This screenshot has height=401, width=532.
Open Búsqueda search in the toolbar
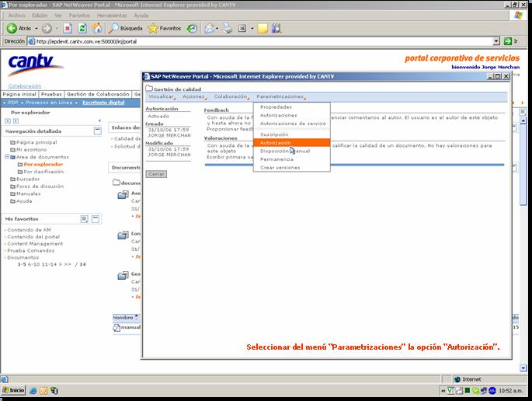pos(125,29)
